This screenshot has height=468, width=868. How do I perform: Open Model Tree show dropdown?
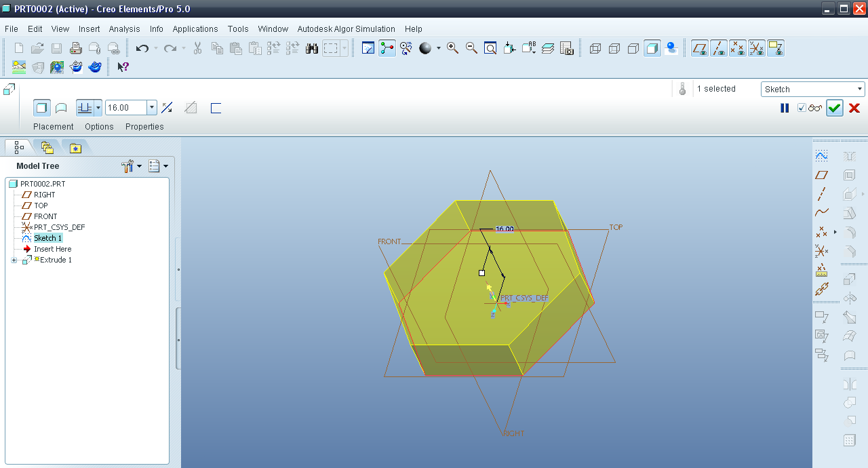(158, 165)
